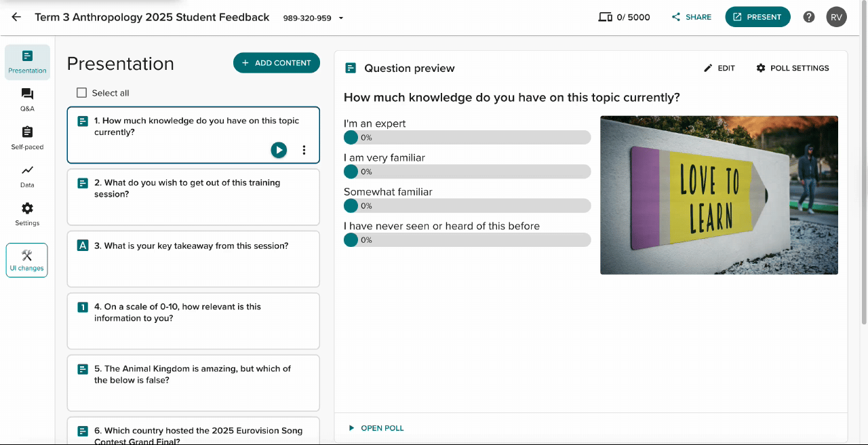Click the 'Somewhat familiar' result bar
This screenshot has width=868, height=445.
tap(467, 206)
